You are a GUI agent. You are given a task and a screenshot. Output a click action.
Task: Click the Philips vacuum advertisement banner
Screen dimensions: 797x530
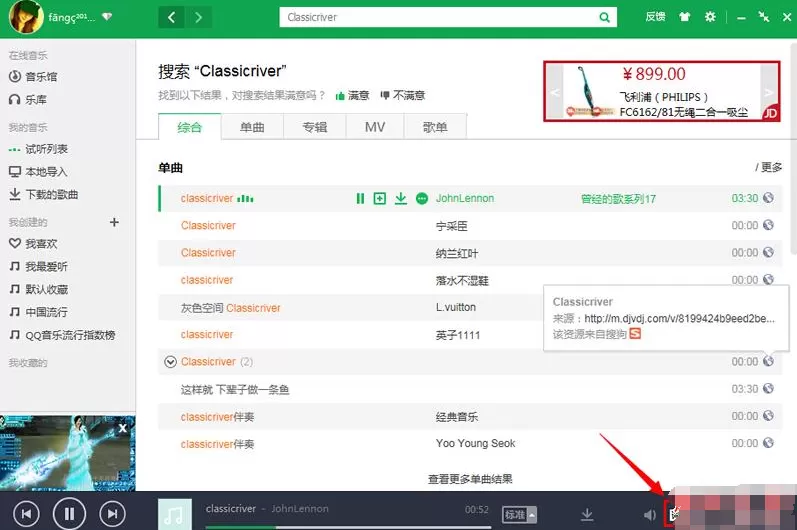662,91
